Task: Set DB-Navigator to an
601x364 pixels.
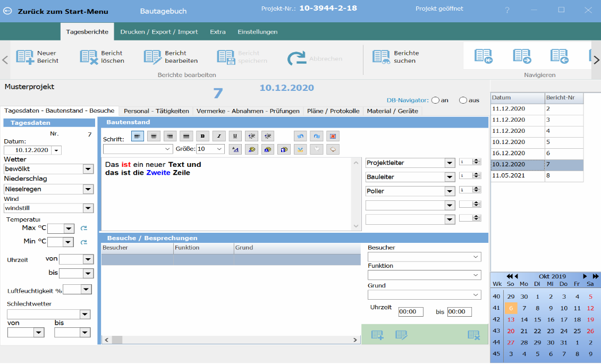Action: point(435,100)
